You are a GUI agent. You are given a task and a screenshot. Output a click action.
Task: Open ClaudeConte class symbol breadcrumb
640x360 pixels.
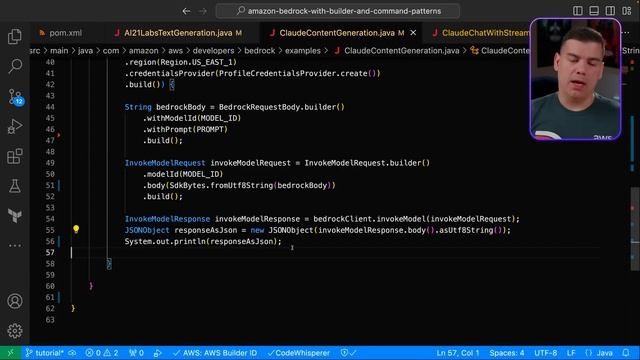coord(500,51)
